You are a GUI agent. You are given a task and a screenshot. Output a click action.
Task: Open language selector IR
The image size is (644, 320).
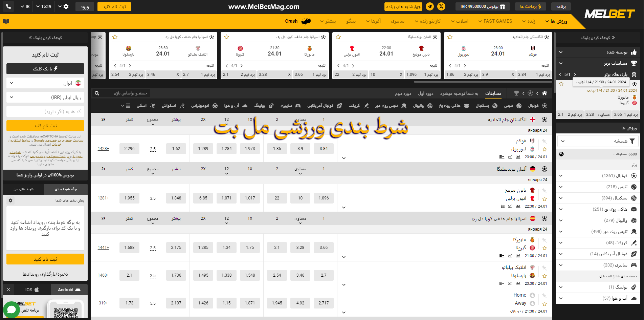pos(25,6)
